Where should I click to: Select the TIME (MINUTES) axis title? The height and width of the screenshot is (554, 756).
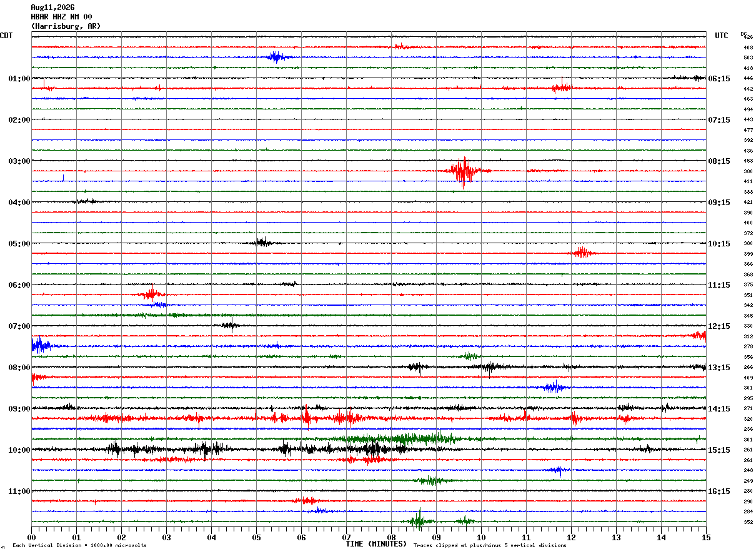point(376,544)
